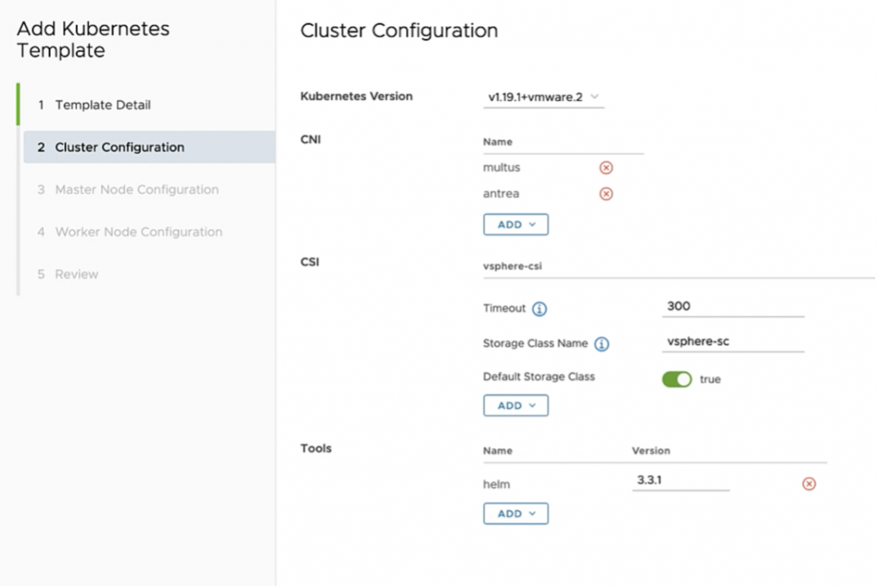Show info for Timeout field

point(540,309)
